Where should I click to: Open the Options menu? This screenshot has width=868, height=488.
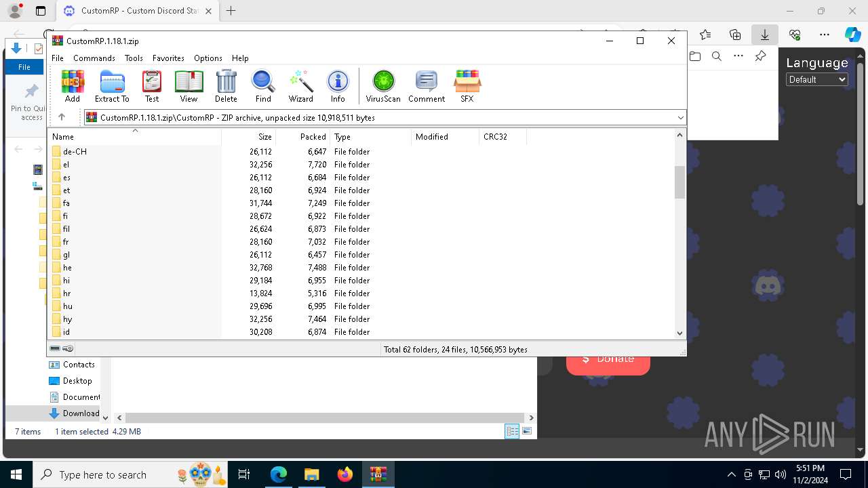[x=208, y=58]
